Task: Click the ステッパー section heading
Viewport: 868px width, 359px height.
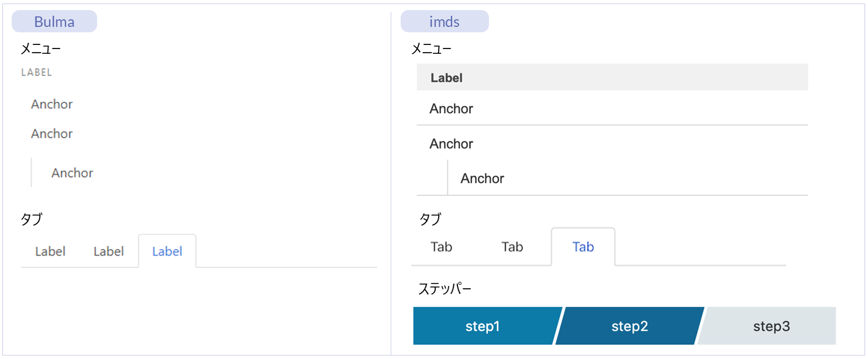Action: (445, 289)
